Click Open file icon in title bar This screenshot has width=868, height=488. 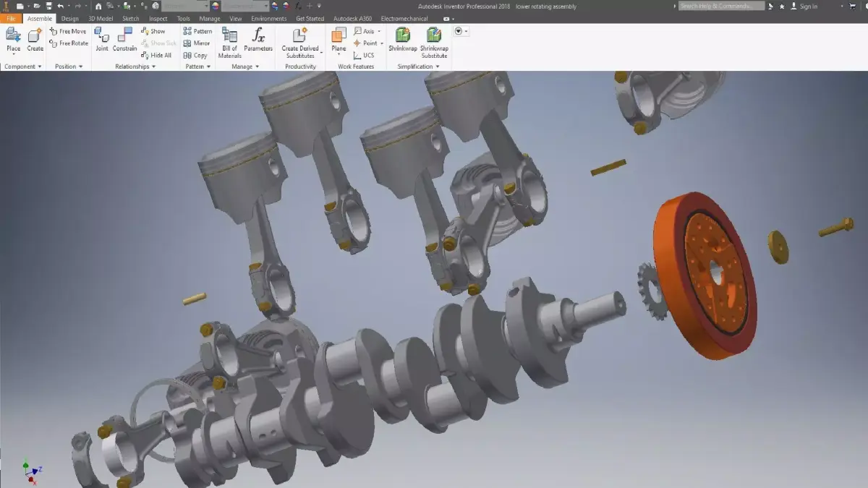(36, 6)
